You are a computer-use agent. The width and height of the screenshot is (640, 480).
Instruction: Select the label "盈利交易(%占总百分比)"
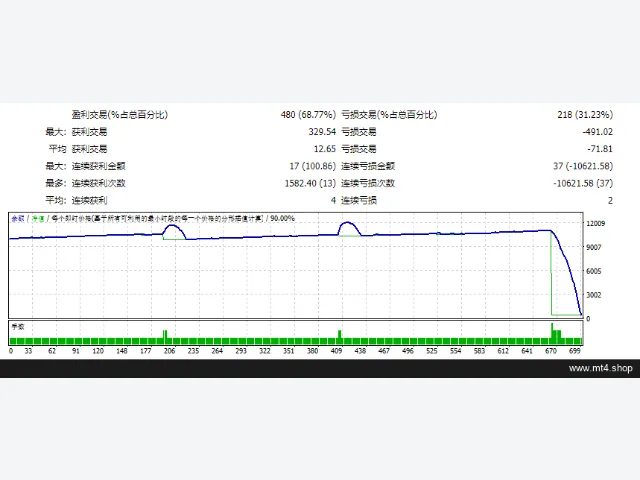coord(120,115)
